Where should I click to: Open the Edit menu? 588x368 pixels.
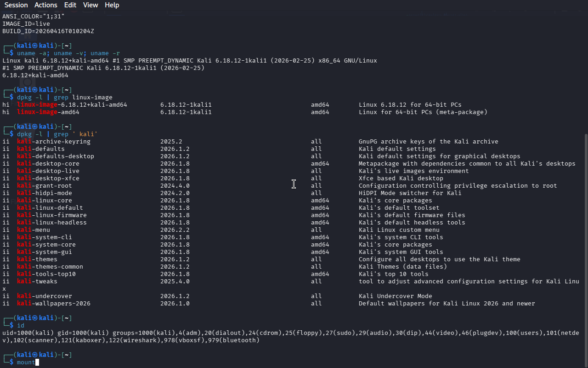coord(70,5)
